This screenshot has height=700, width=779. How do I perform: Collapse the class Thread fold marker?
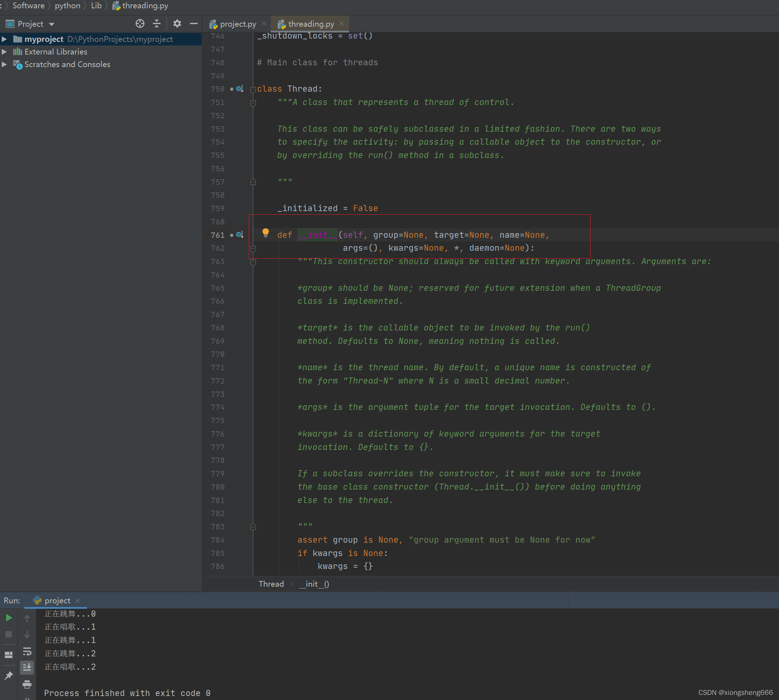tap(253, 89)
